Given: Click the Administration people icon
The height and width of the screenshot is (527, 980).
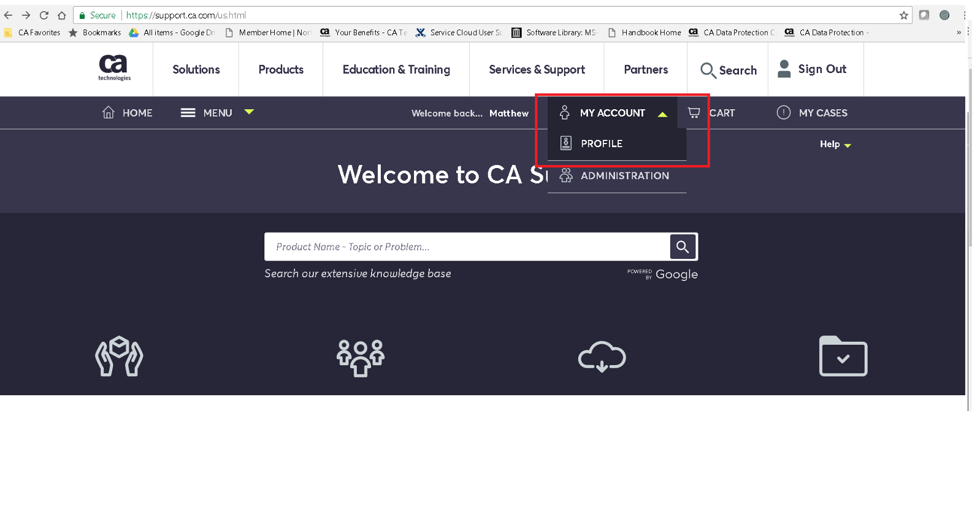Looking at the screenshot, I should tap(566, 175).
